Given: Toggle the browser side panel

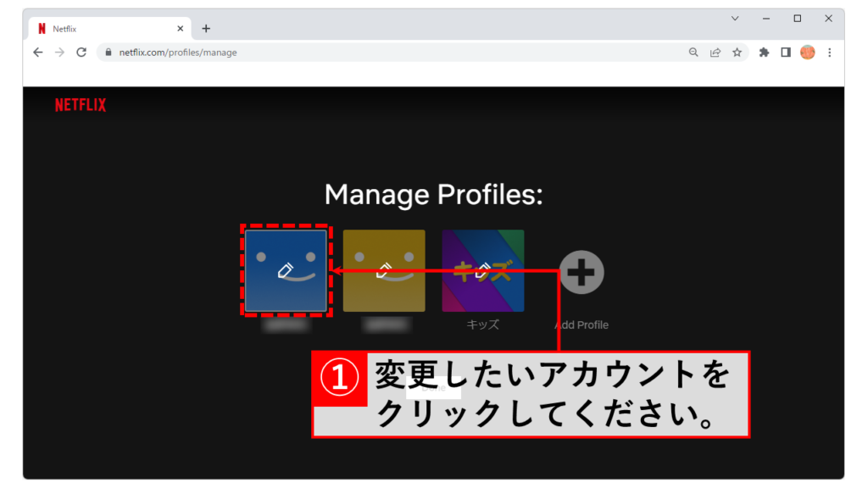Looking at the screenshot, I should click(x=786, y=53).
